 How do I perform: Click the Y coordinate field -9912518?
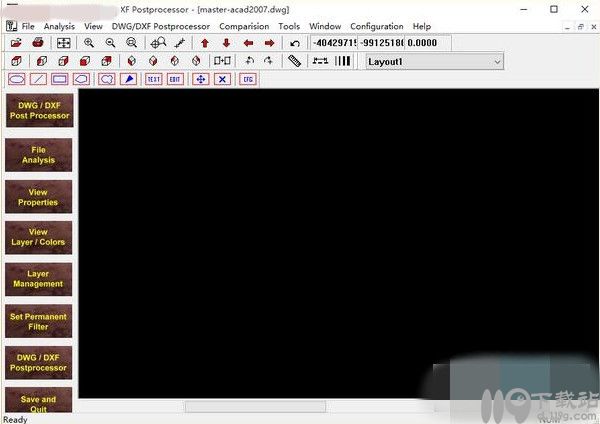coord(381,42)
